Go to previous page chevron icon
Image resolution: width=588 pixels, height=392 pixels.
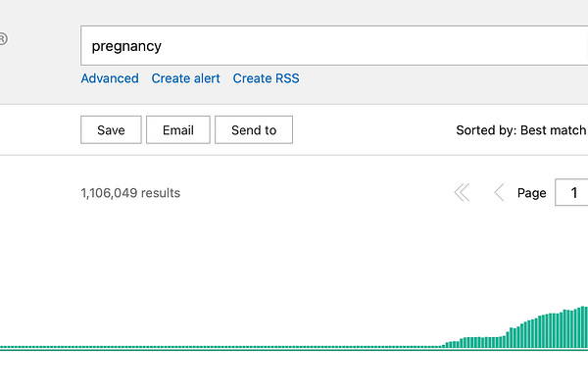point(499,192)
